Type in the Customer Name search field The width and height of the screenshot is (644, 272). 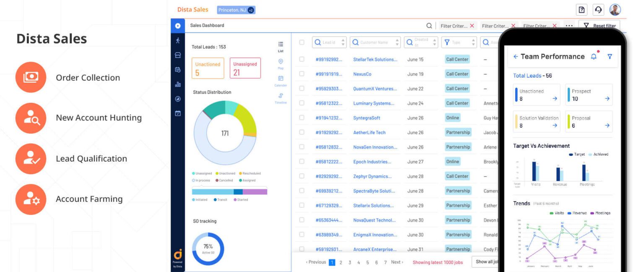(374, 42)
